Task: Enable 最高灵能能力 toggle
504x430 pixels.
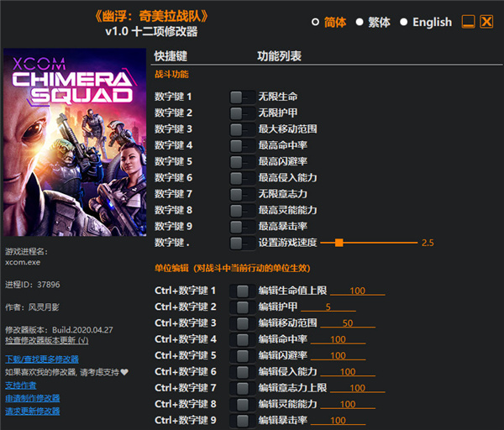Action: [x=243, y=211]
